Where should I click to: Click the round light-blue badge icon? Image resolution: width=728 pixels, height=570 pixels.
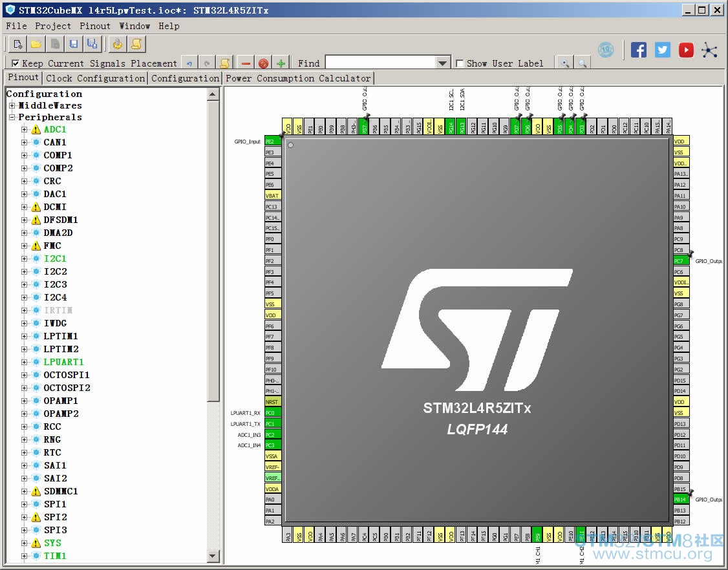click(x=605, y=50)
